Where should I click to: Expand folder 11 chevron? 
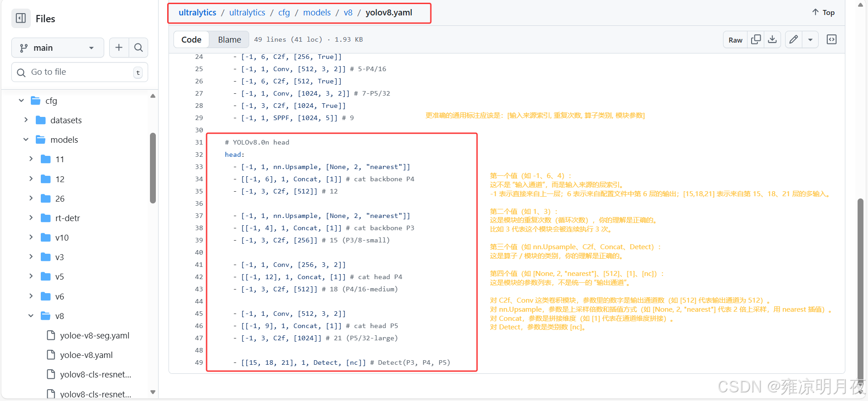(x=31, y=159)
